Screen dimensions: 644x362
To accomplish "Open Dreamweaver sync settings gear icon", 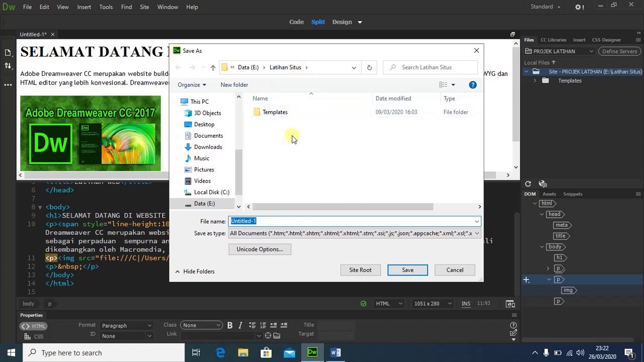I will point(579,7).
